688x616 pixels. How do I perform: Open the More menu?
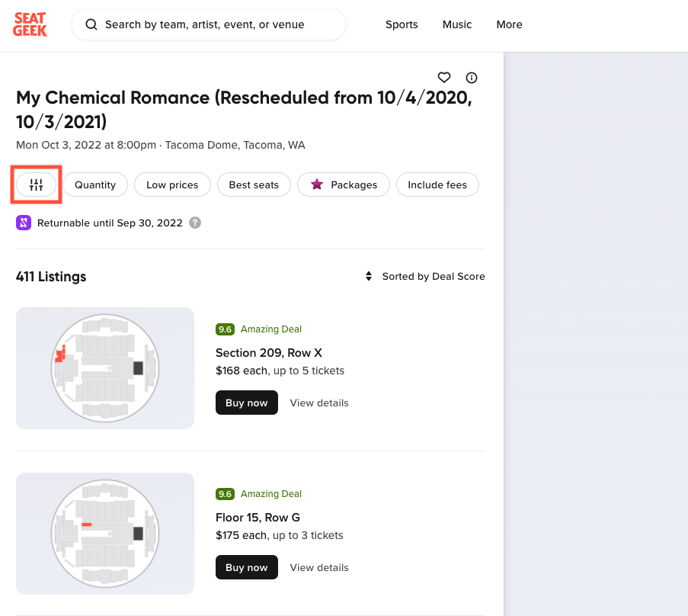coord(509,24)
